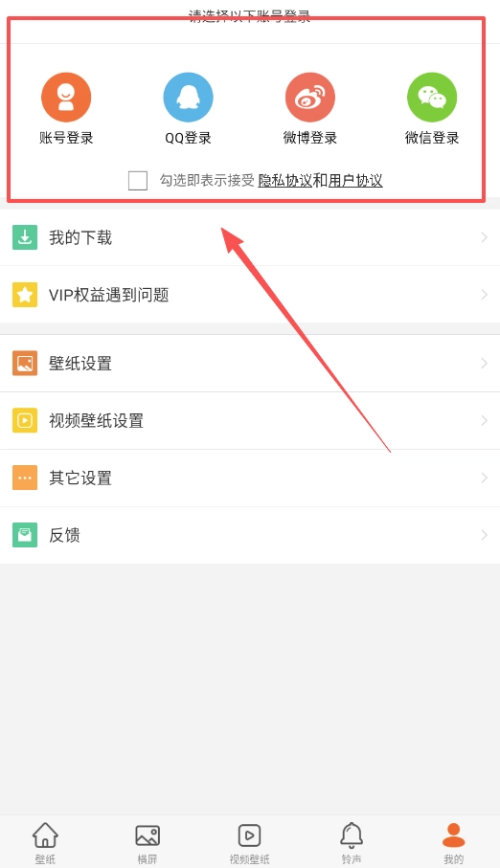This screenshot has height=868, width=500.
Task: Switch to the 壁纸 home tab
Action: click(x=45, y=842)
